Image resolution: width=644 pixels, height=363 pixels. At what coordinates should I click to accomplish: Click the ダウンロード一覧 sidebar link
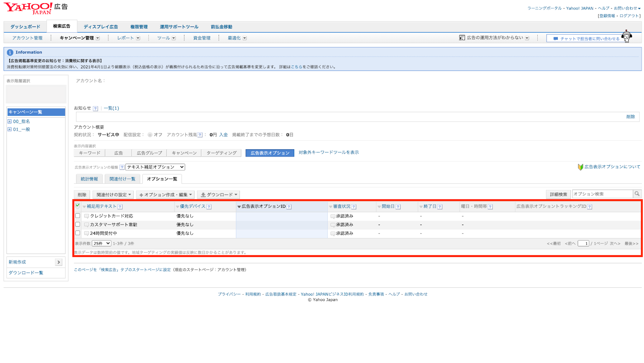coord(26,273)
